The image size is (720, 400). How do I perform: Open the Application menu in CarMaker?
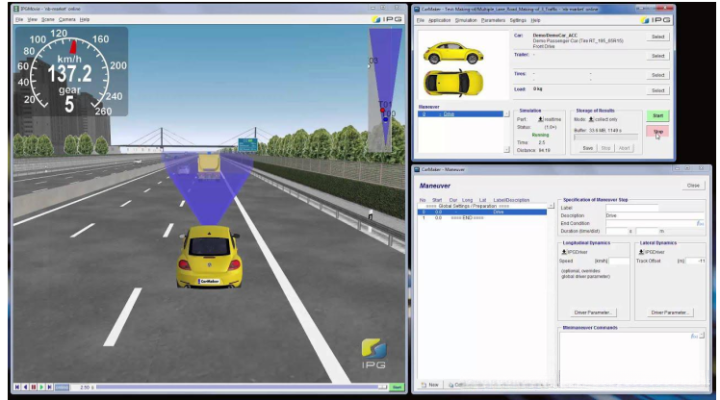pos(439,20)
